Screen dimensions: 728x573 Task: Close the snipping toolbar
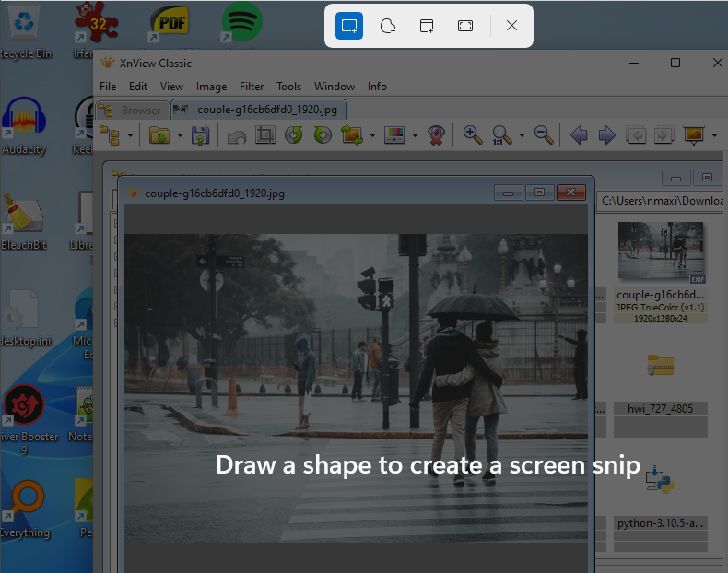pos(511,26)
